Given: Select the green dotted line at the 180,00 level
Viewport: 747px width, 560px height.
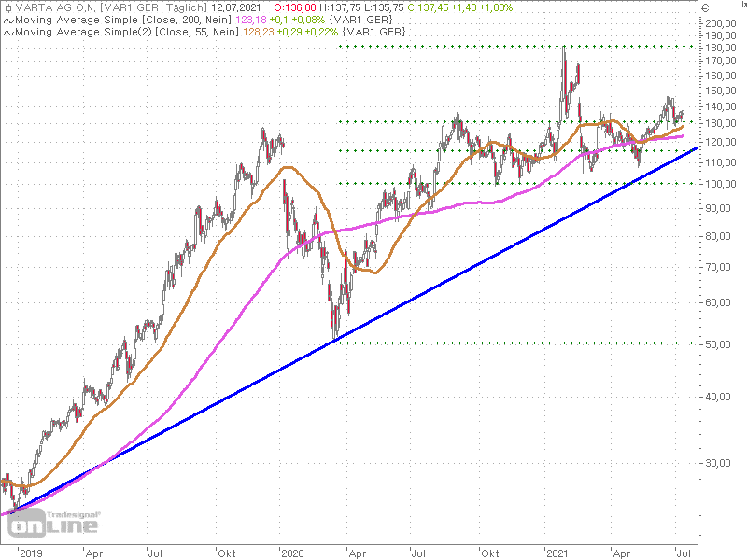Looking at the screenshot, I should 514,46.
